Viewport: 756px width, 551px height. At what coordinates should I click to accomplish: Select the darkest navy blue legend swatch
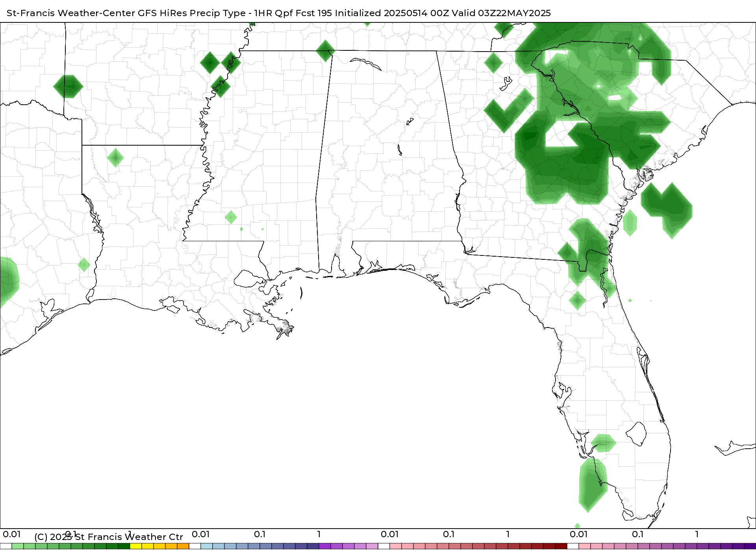313,546
